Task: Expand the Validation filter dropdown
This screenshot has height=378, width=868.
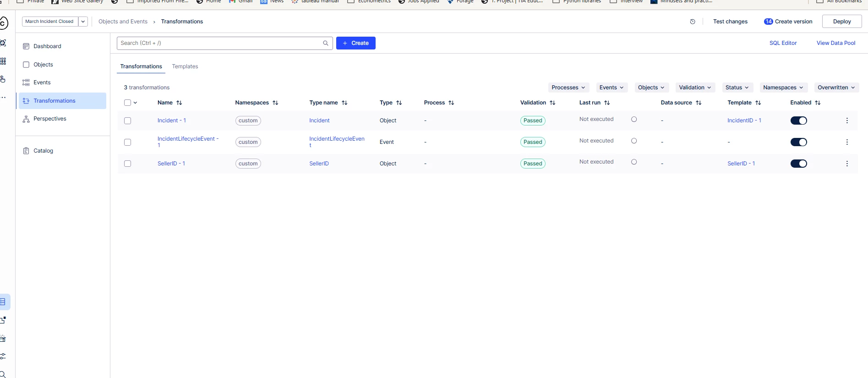Action: coord(695,88)
